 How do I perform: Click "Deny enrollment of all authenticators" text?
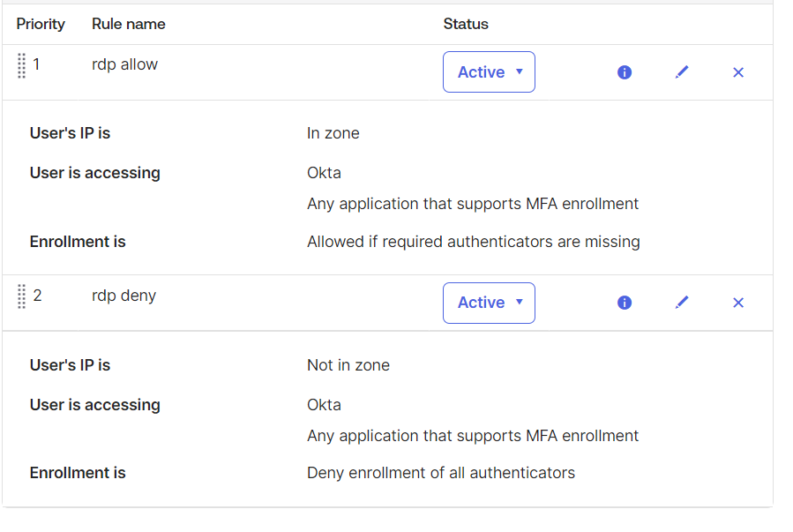[440, 473]
